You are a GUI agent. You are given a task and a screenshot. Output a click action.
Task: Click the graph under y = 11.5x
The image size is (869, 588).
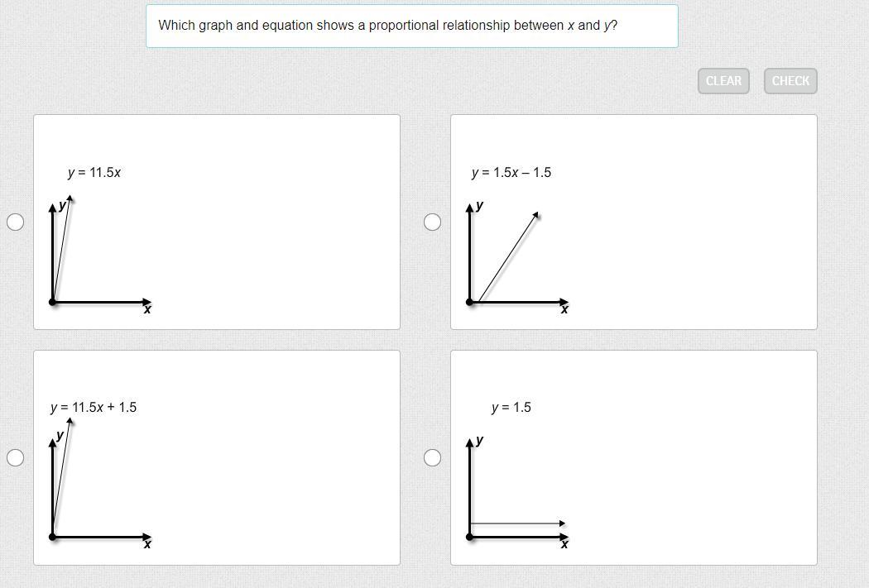[100, 254]
